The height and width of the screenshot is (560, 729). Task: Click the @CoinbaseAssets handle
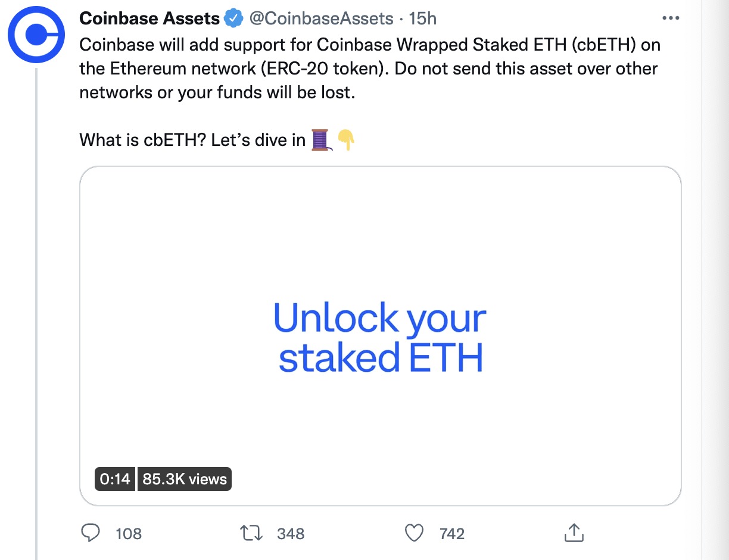tap(321, 18)
